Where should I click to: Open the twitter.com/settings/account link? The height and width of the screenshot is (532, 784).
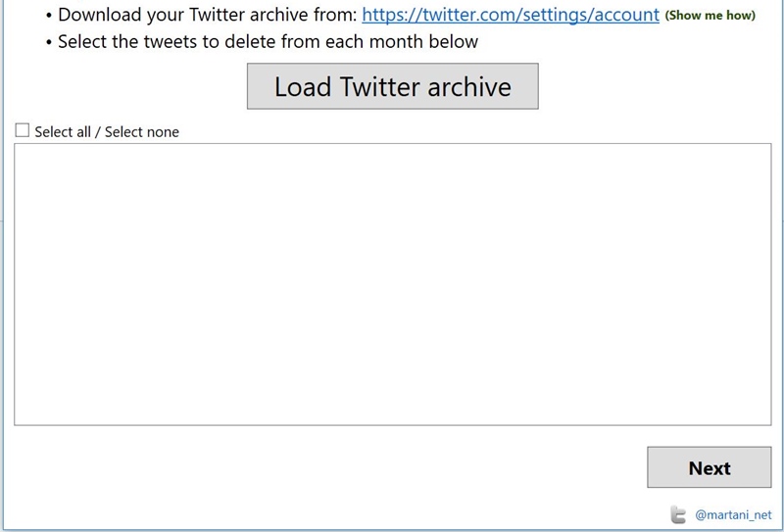click(511, 15)
